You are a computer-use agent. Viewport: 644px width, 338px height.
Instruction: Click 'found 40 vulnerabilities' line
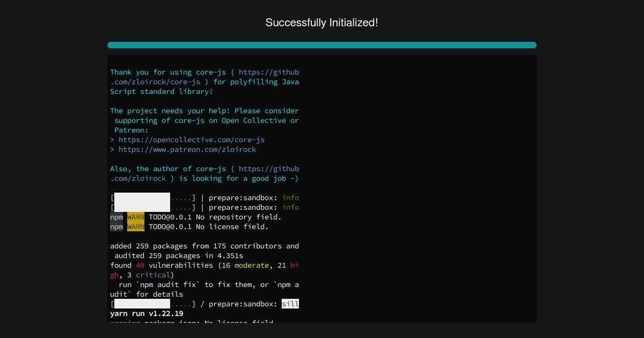[x=204, y=266]
